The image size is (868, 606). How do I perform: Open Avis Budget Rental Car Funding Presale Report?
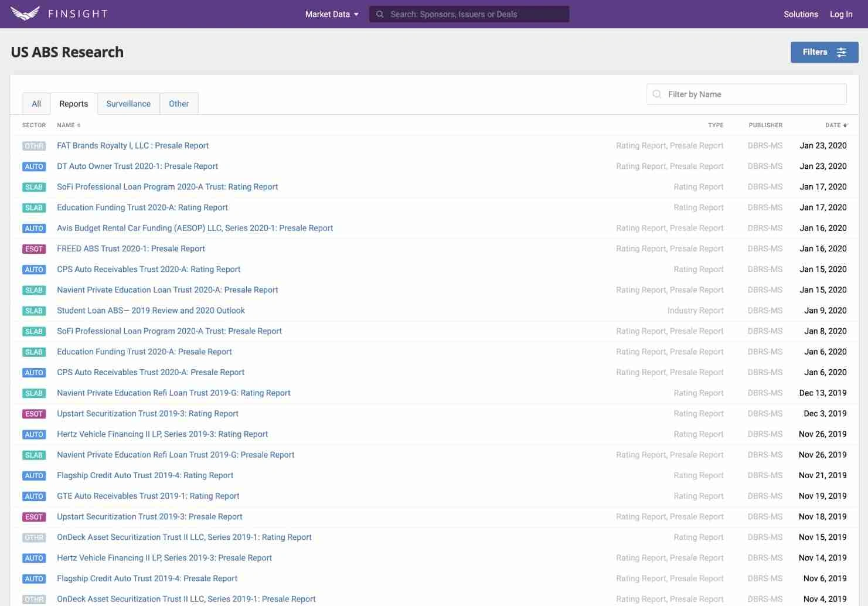[195, 228]
